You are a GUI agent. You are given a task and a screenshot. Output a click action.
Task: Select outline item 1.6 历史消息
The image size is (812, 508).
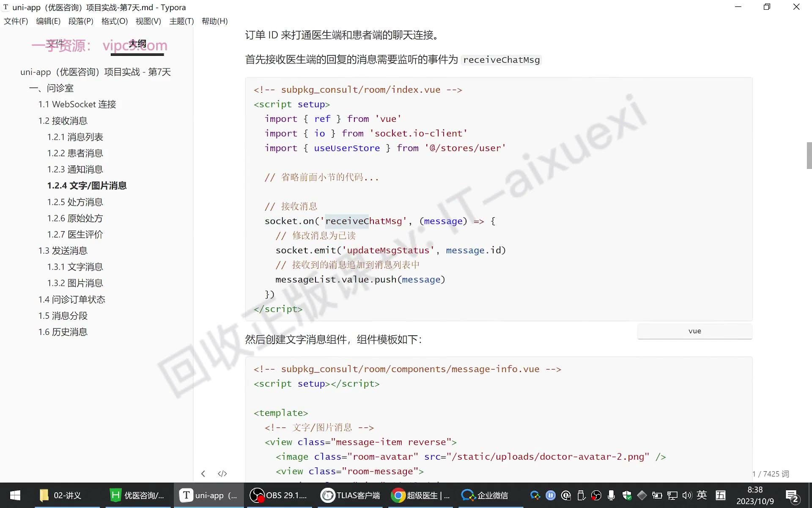pos(63,332)
